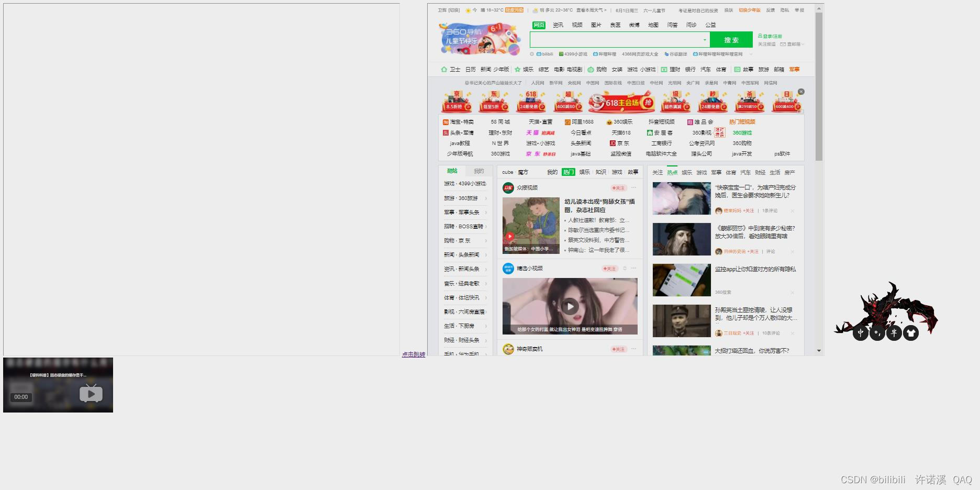Click the green 搜索 search button

click(x=731, y=40)
